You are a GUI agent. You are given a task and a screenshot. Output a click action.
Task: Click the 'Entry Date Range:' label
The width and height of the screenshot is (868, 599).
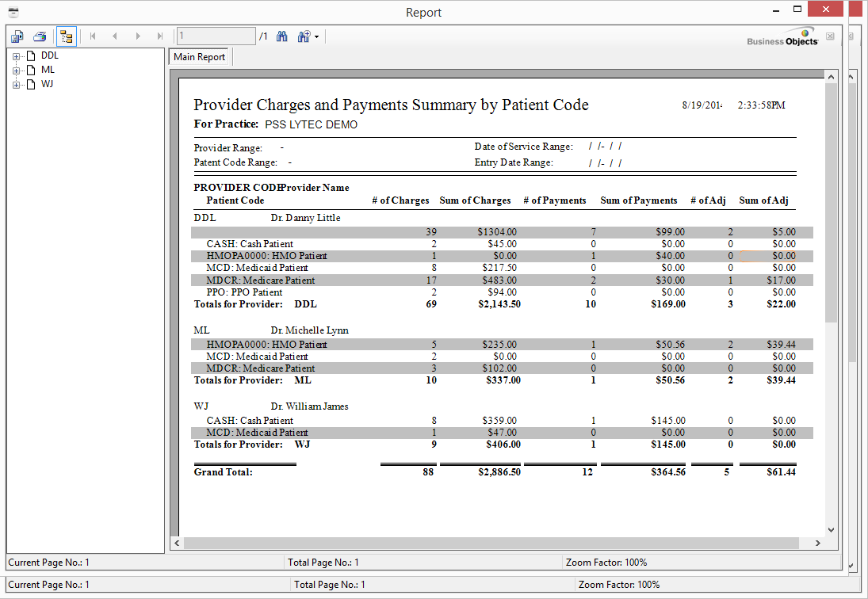[514, 162]
